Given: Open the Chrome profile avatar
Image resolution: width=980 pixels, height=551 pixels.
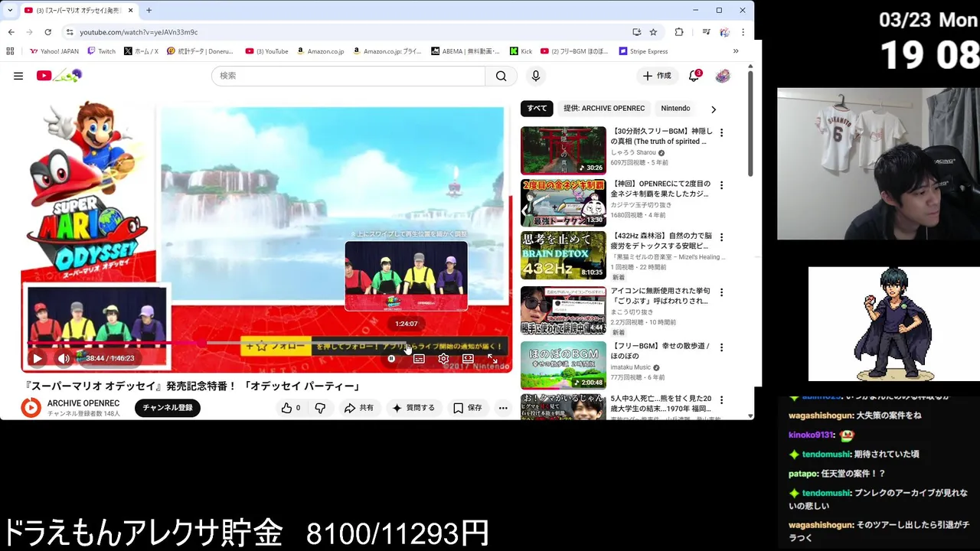Looking at the screenshot, I should [724, 32].
